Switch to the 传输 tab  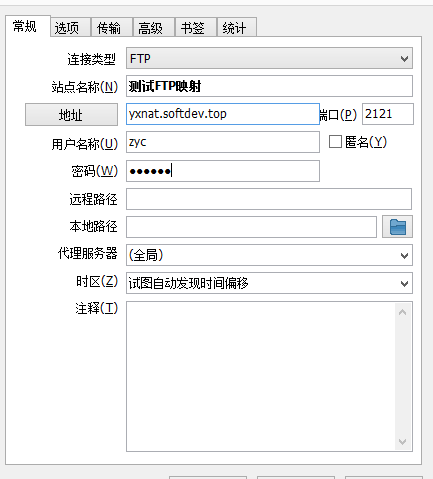[112, 28]
